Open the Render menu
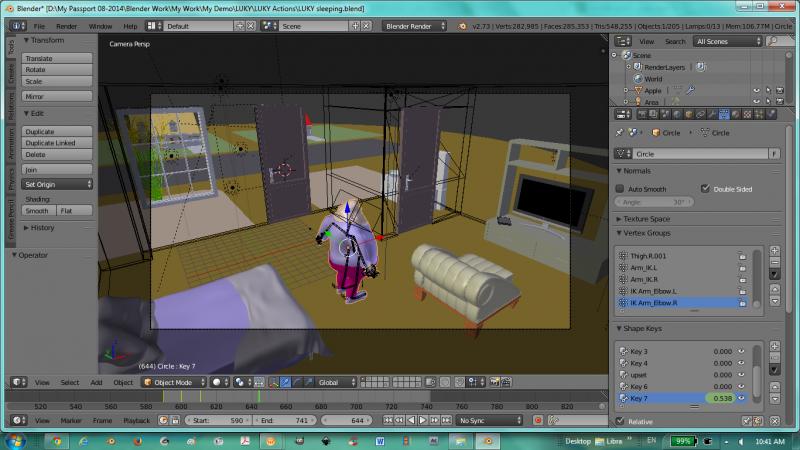800x450 pixels. click(66, 26)
